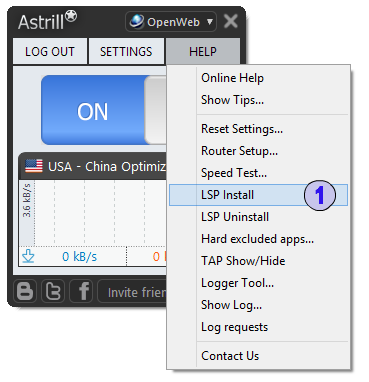
Task: Toggle the VPN ON switch
Action: click(x=104, y=110)
